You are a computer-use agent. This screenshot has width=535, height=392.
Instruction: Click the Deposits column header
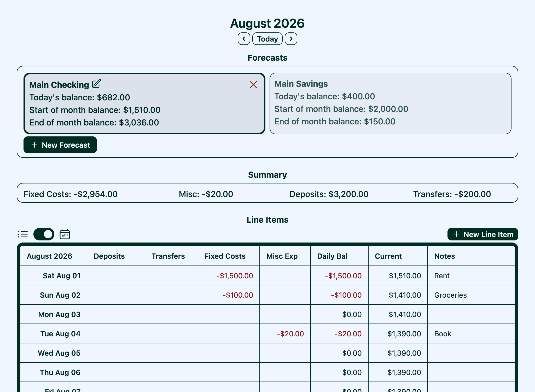109,256
